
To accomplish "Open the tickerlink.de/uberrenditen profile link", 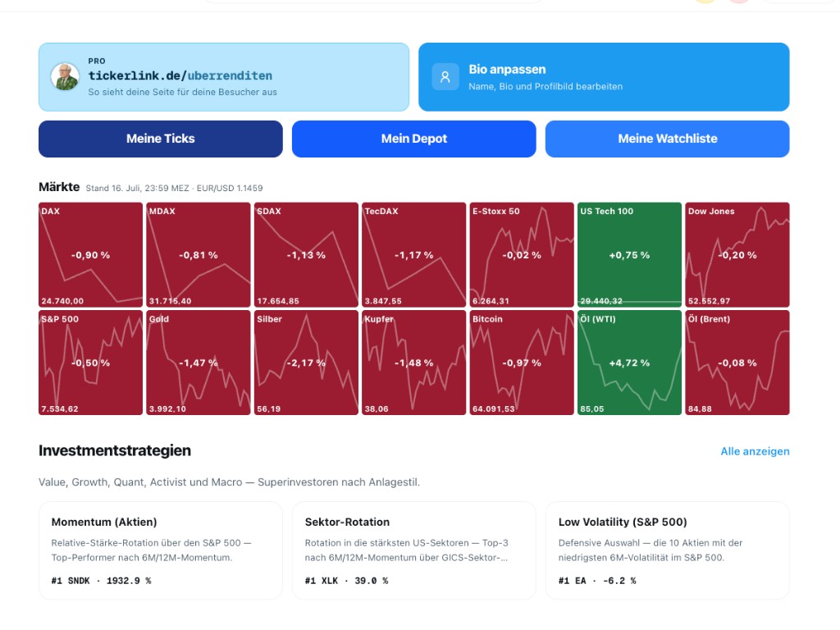I will point(180,75).
